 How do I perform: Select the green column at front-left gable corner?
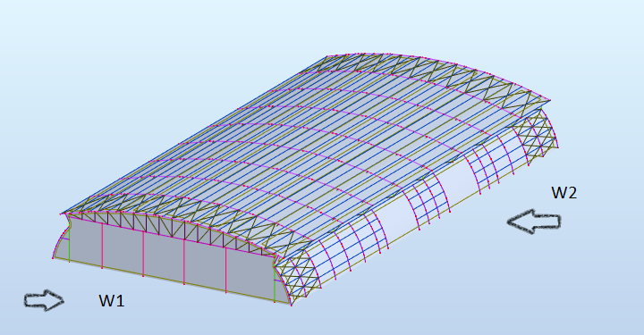point(69,242)
